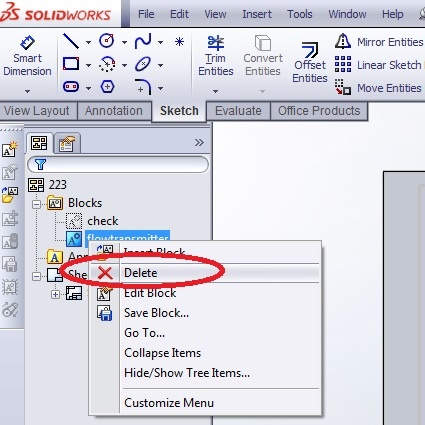
Task: Open the File menu
Action: click(x=146, y=14)
